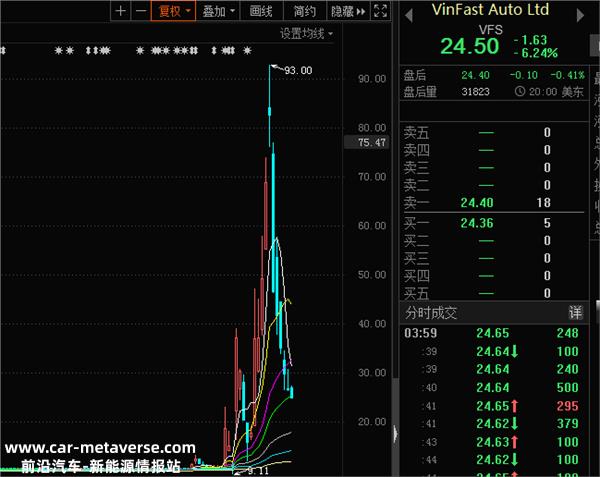
Task: Click the 93.00 high price marker
Action: point(298,70)
